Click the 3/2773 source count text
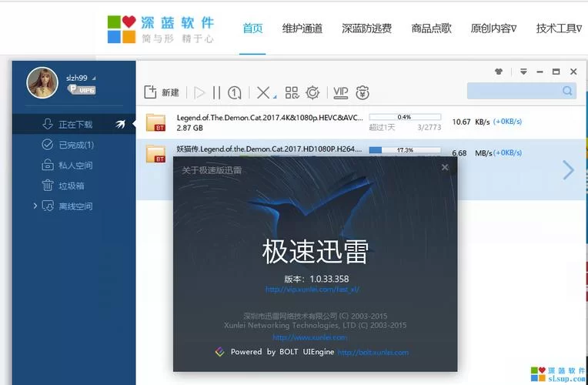The image size is (588, 385). [x=429, y=127]
